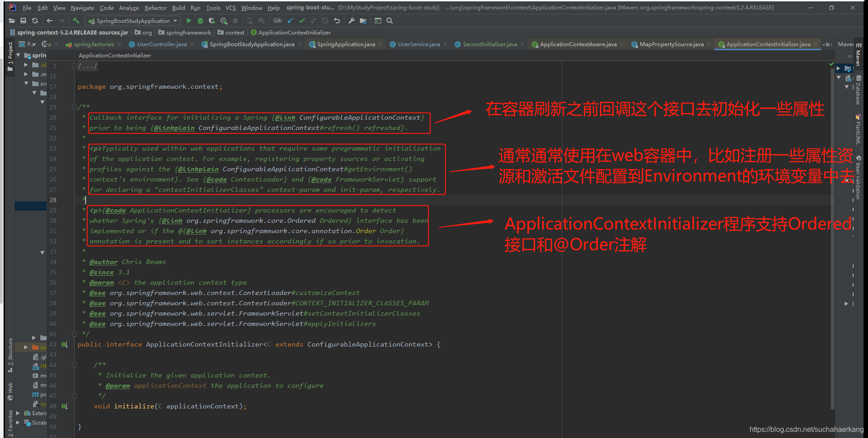Open the File menu

coord(27,8)
